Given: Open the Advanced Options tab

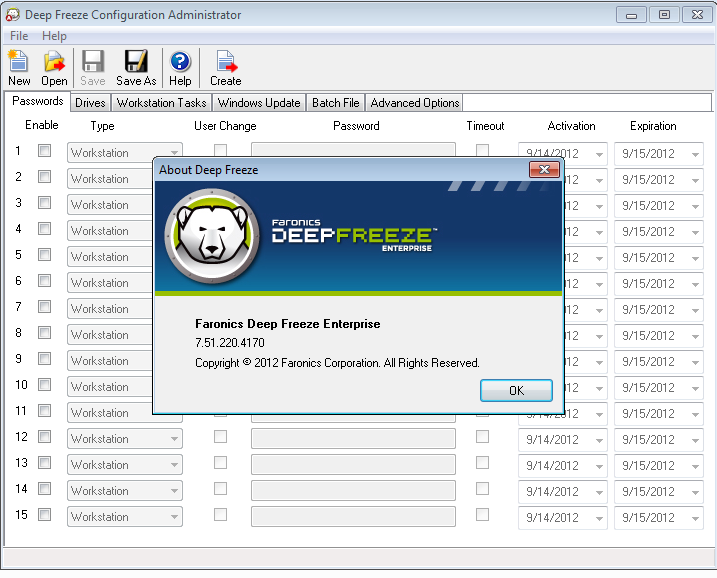Looking at the screenshot, I should tap(415, 103).
